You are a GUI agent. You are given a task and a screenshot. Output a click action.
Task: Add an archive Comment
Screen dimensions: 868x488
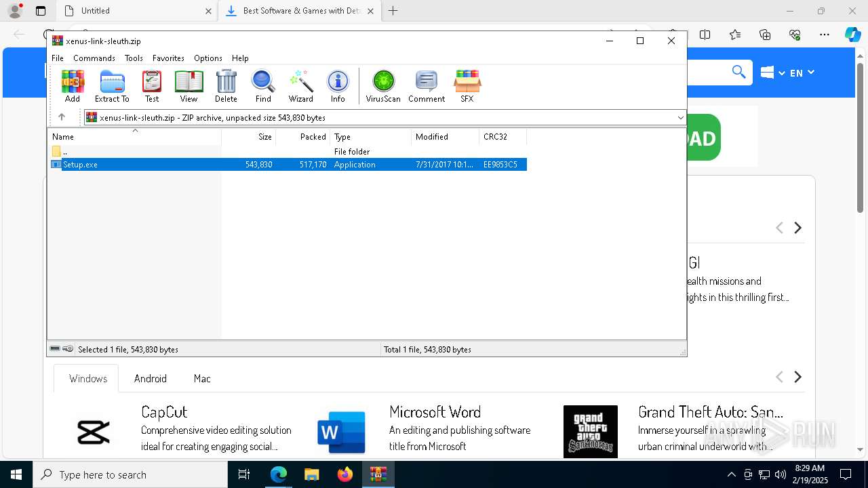coord(427,86)
